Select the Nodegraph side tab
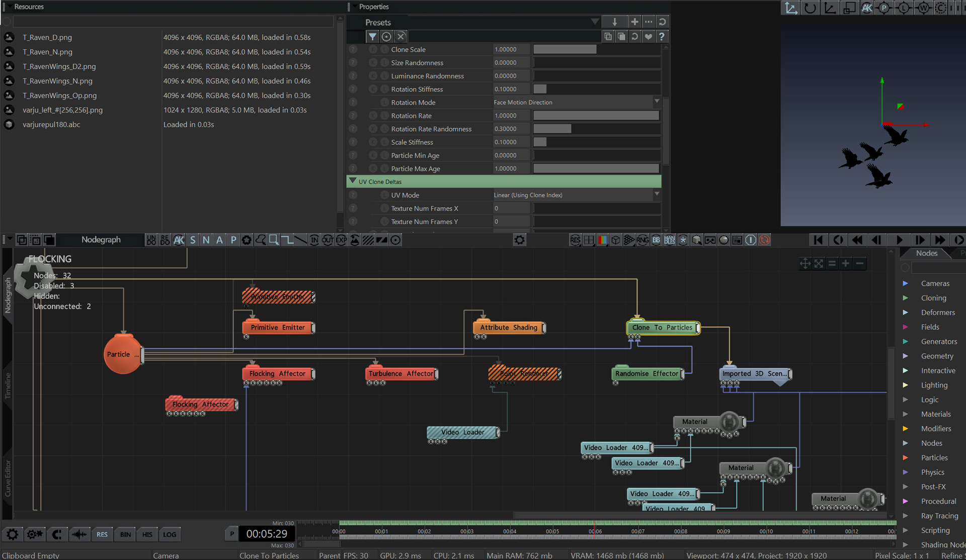Image resolution: width=966 pixels, height=560 pixels. [x=8, y=296]
